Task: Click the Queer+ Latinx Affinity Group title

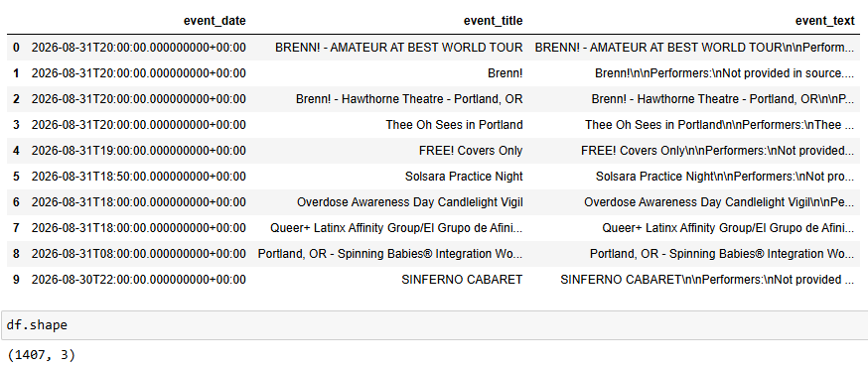Action: 396,228
